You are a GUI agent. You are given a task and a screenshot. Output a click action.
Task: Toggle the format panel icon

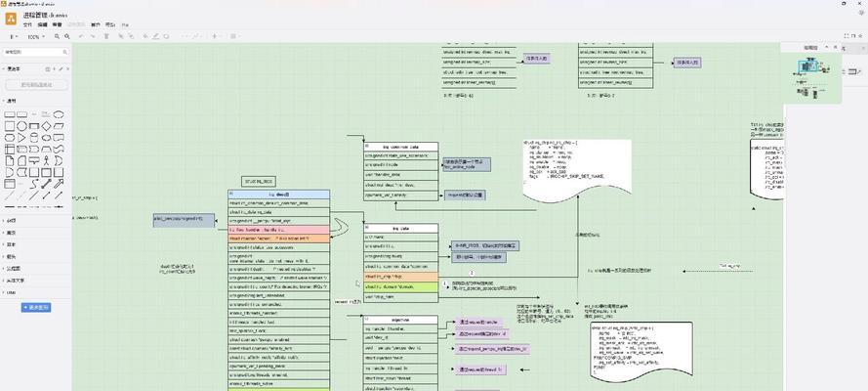pos(853,36)
